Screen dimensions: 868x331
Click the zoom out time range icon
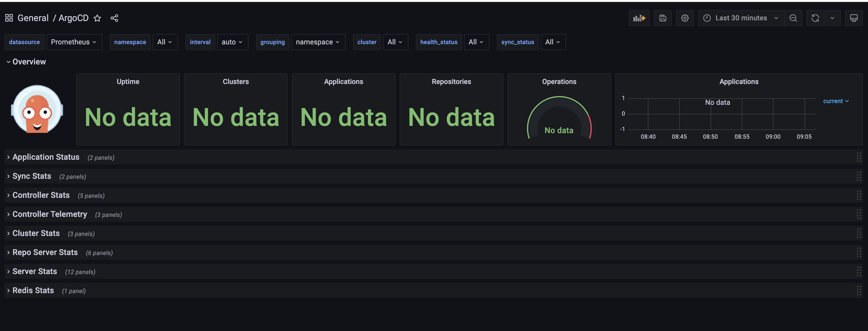click(794, 18)
